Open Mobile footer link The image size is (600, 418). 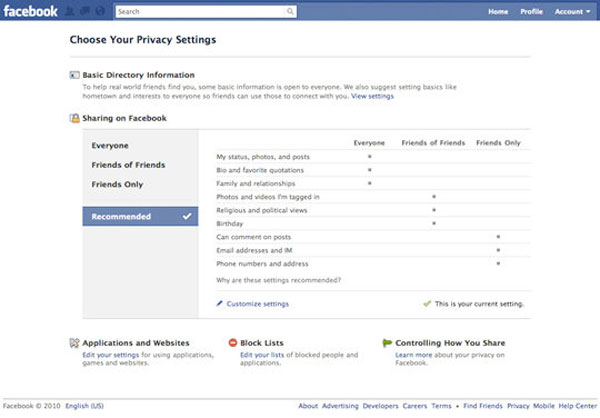[544, 406]
